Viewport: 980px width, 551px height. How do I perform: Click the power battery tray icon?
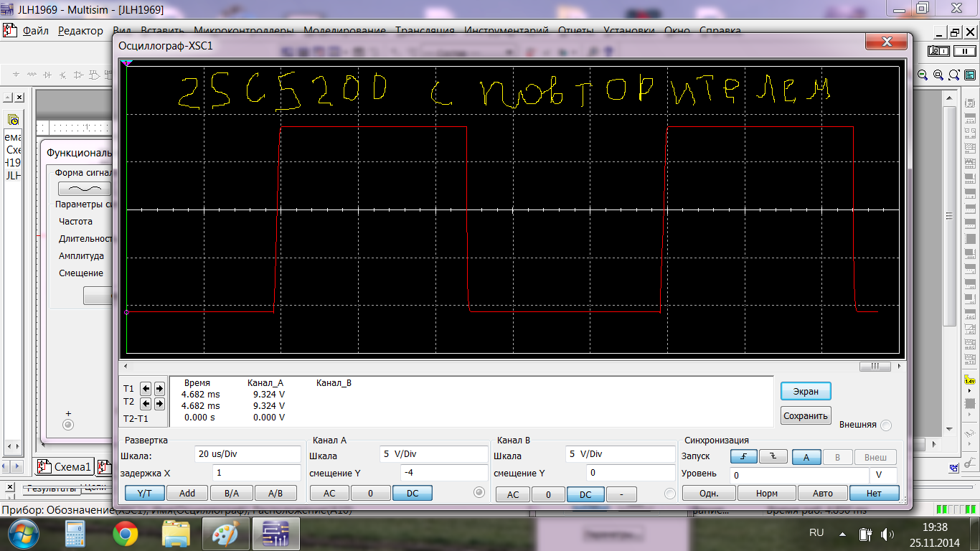coord(865,534)
